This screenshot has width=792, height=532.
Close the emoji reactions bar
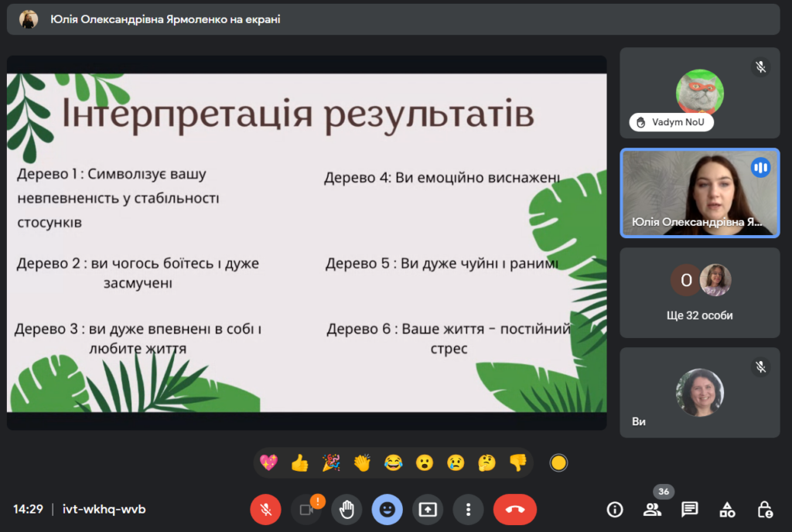point(387,510)
